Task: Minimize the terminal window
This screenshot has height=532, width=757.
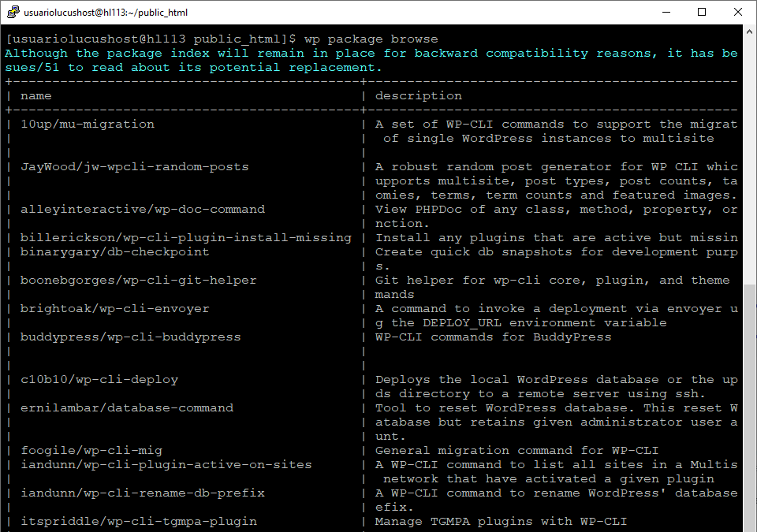Action: 666,12
